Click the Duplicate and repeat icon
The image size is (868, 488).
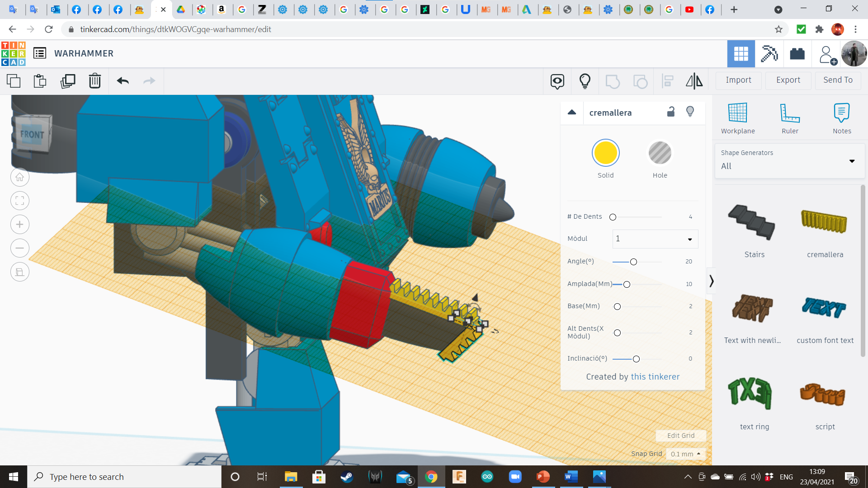(x=68, y=81)
